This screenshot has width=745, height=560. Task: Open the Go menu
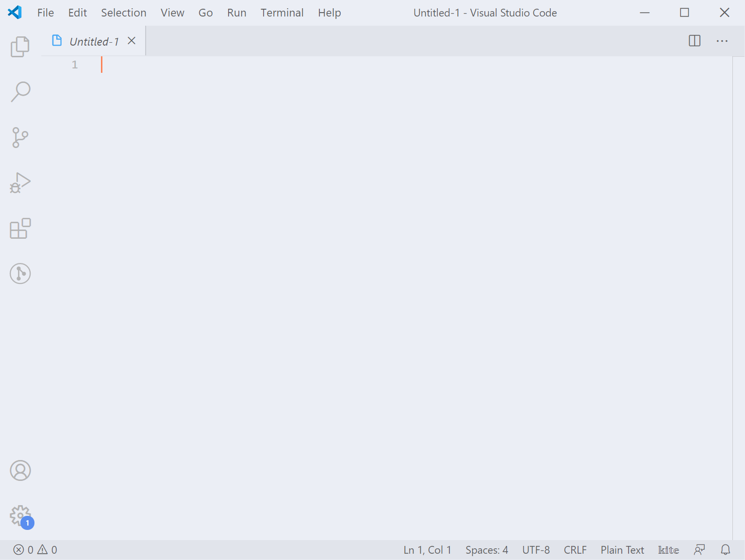click(206, 13)
